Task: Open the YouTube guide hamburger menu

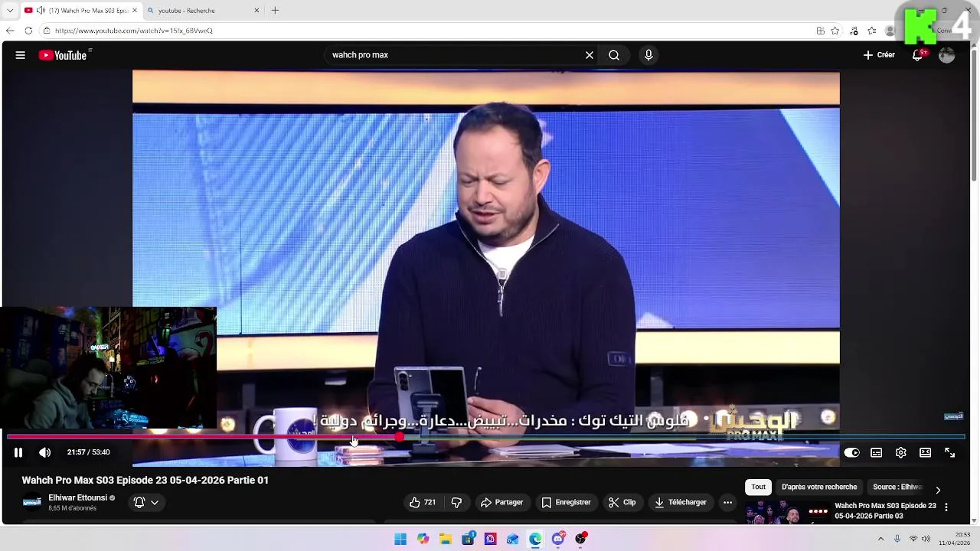Action: coord(21,55)
